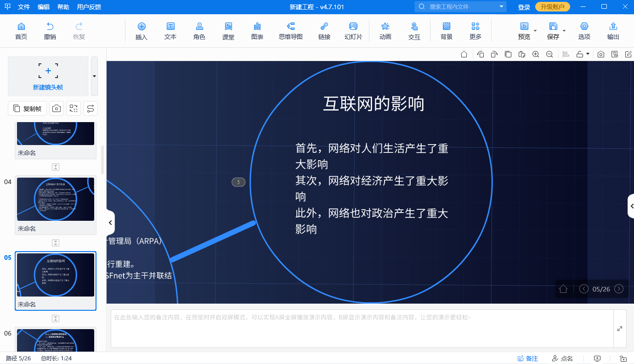Open the 插入 insert tool
The width and height of the screenshot is (634, 364).
click(x=142, y=31)
